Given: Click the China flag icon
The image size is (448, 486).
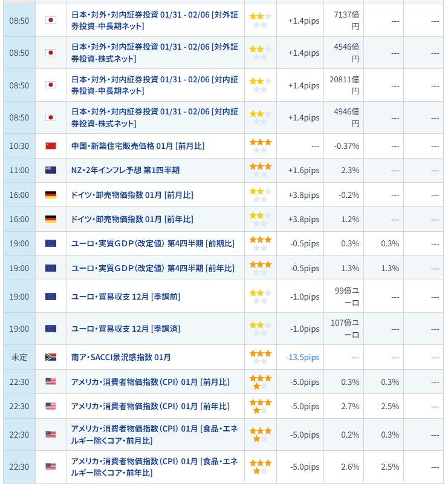Looking at the screenshot, I should click(x=51, y=146).
